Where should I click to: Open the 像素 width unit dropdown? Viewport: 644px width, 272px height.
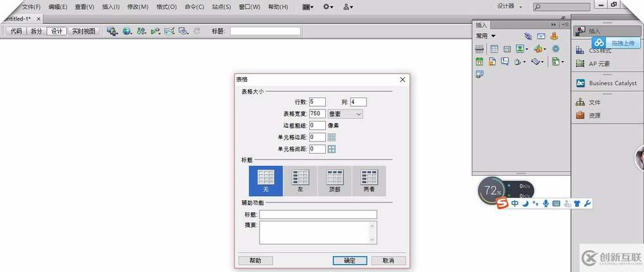tap(345, 114)
